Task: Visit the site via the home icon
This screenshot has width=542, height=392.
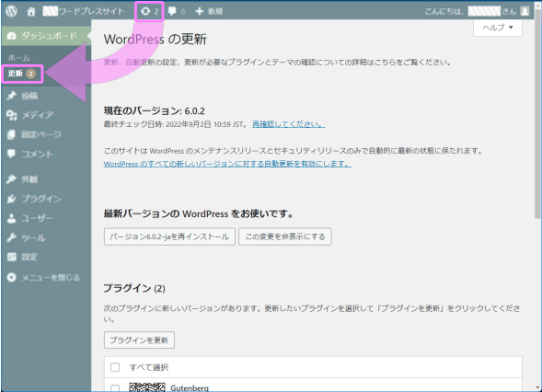Action: tap(31, 11)
